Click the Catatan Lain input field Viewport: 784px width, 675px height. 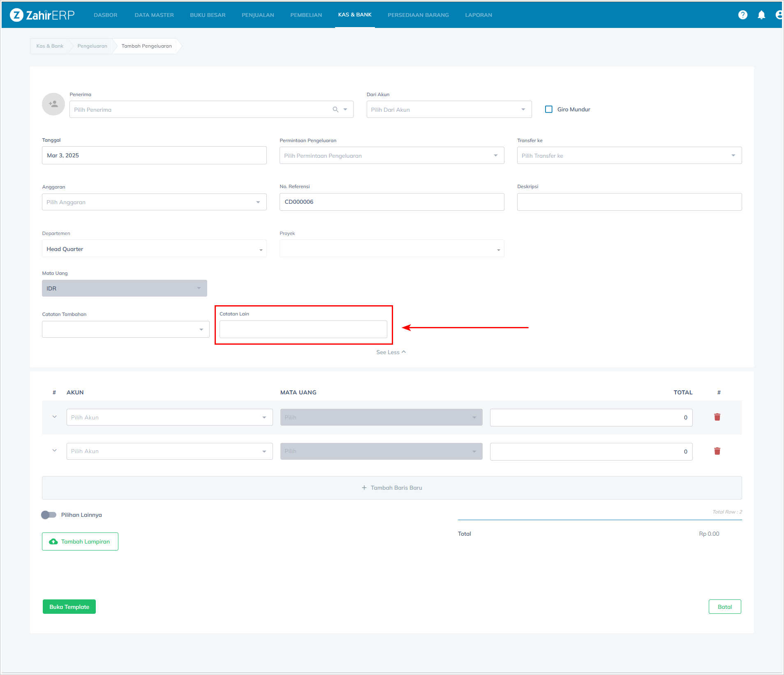303,329
